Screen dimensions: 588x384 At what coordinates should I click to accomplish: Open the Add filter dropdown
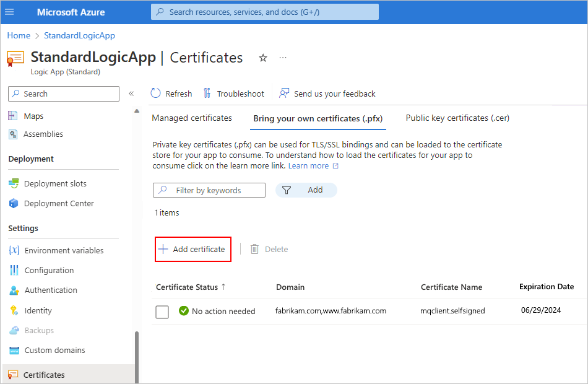(x=306, y=190)
